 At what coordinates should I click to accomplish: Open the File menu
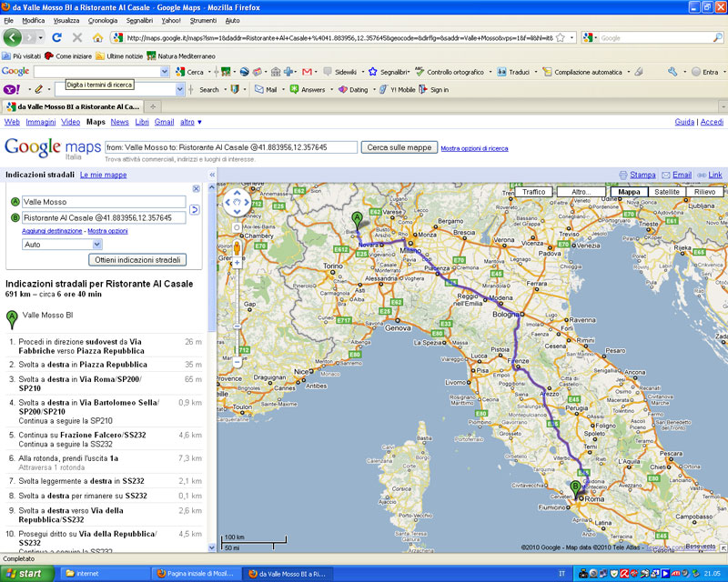pyautogui.click(x=9, y=20)
